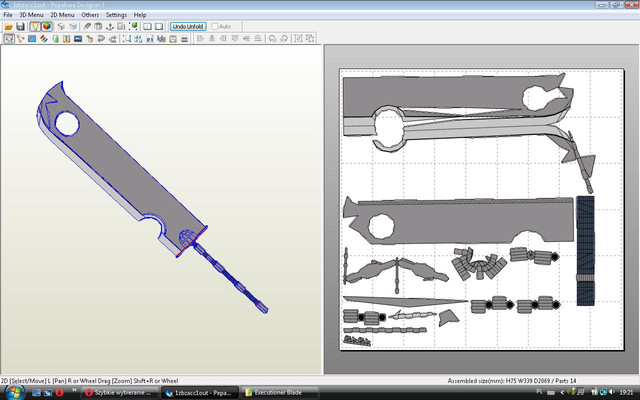Screen dimensions: 640x400
Task: Click the anchor icon in the top toolbar
Action: click(111, 26)
